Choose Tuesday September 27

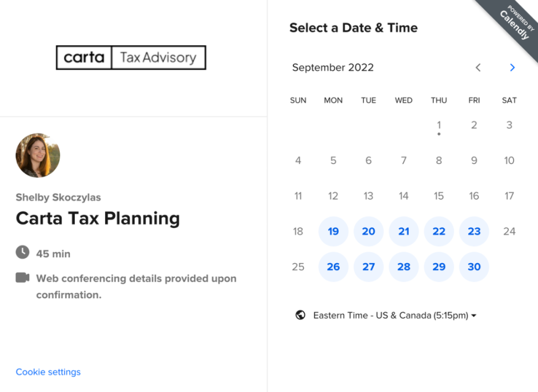click(369, 266)
